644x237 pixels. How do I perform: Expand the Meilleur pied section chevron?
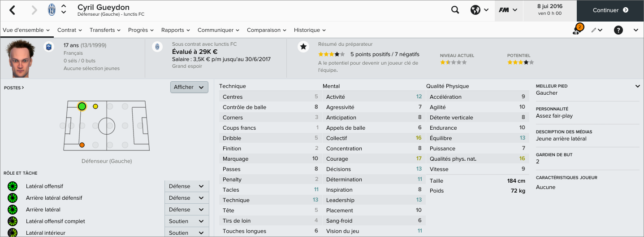pyautogui.click(x=638, y=86)
